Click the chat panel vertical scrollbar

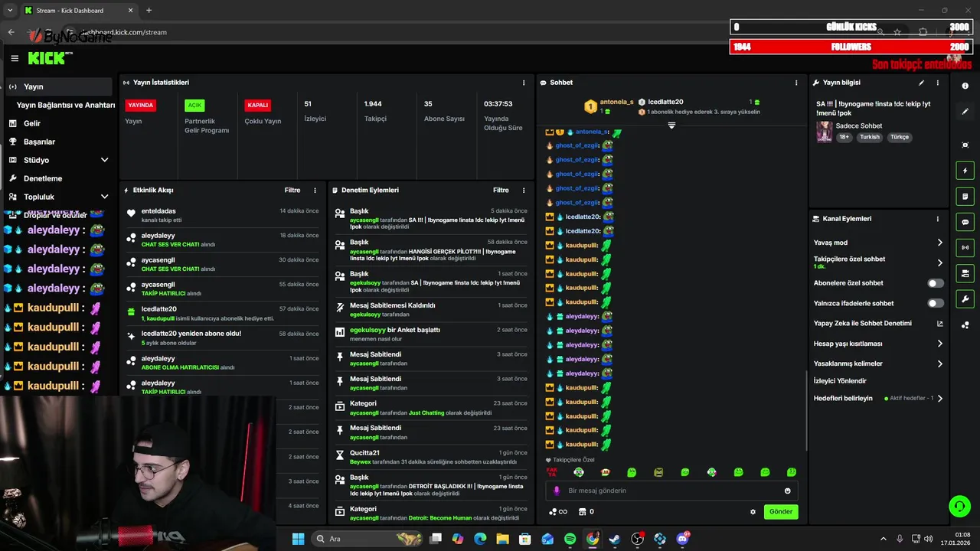[806, 411]
